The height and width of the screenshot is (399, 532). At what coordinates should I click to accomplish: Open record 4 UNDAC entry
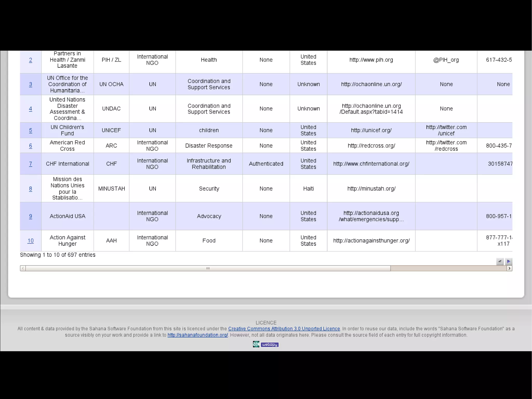[x=30, y=109]
